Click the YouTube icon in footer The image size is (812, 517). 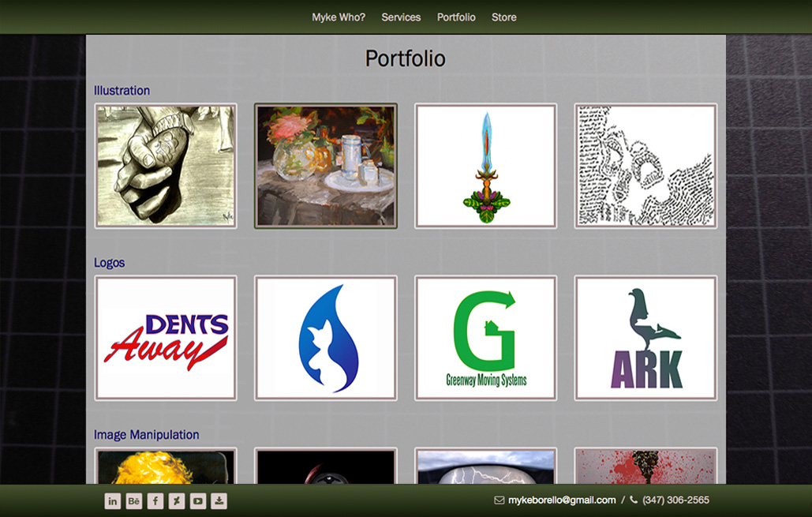click(198, 501)
